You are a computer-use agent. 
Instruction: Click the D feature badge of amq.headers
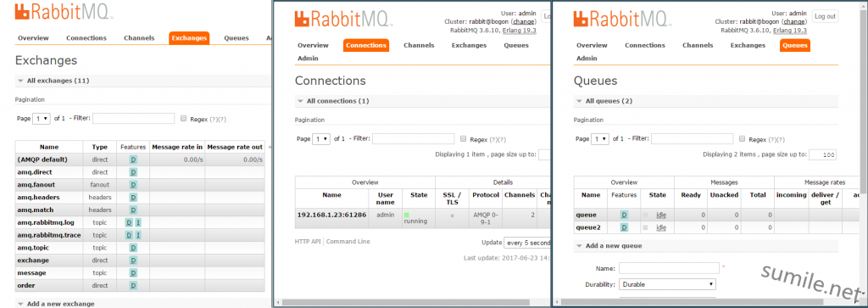(x=133, y=197)
